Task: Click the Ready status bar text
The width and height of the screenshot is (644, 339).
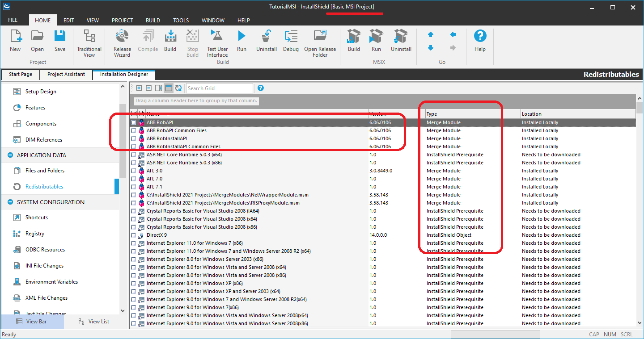Action: coord(9,335)
